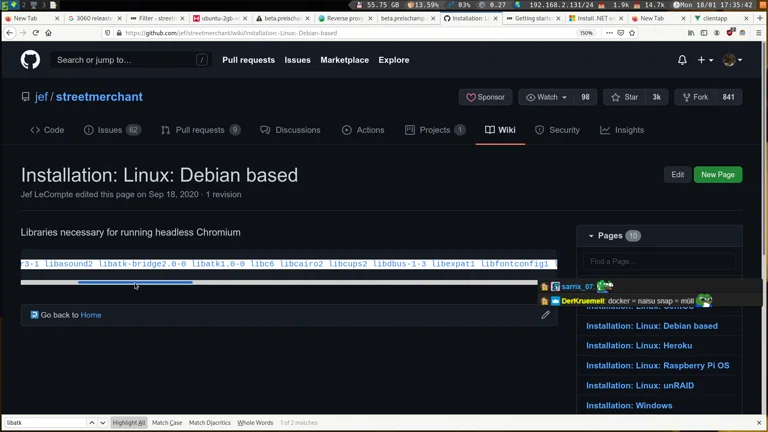This screenshot has width=768, height=432.
Task: Click the 150% zoom indicator
Action: pyautogui.click(x=586, y=33)
